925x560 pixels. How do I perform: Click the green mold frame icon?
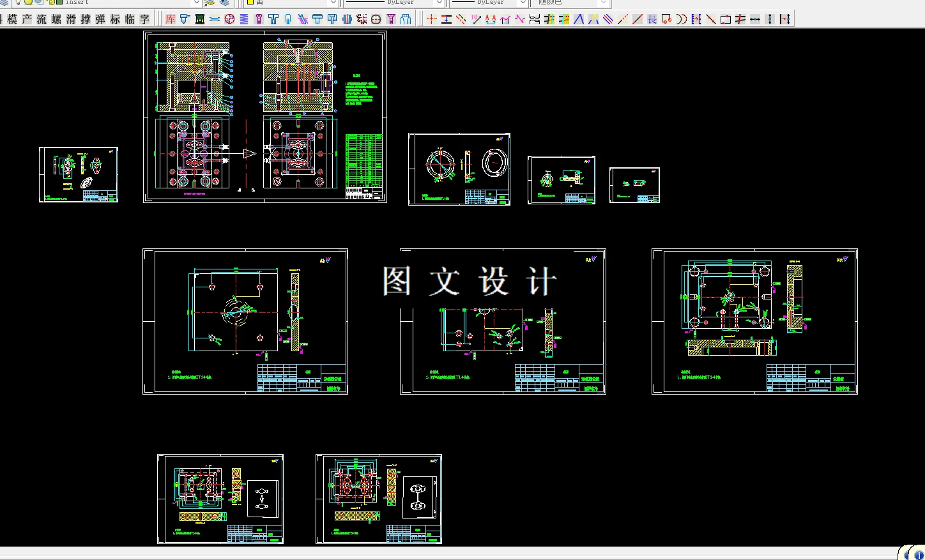pos(200,19)
